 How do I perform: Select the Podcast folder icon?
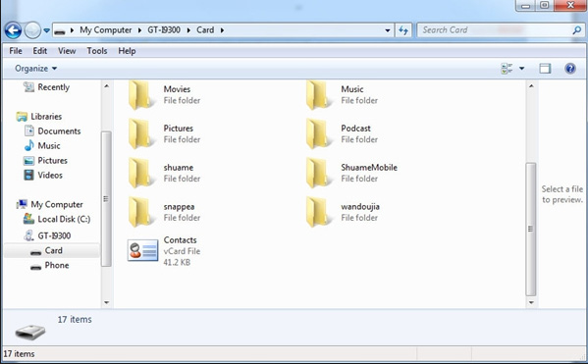click(x=318, y=133)
